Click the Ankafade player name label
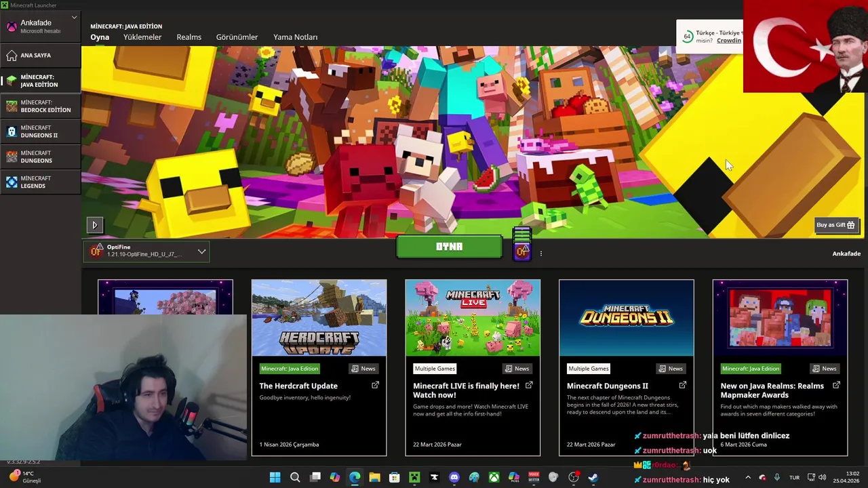 (846, 253)
